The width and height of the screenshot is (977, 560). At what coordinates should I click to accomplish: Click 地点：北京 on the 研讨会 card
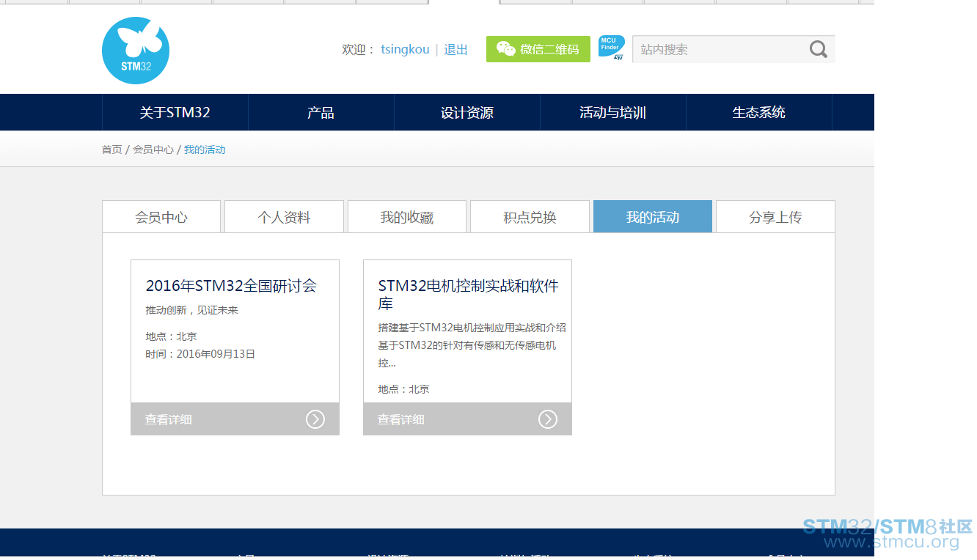tap(171, 336)
